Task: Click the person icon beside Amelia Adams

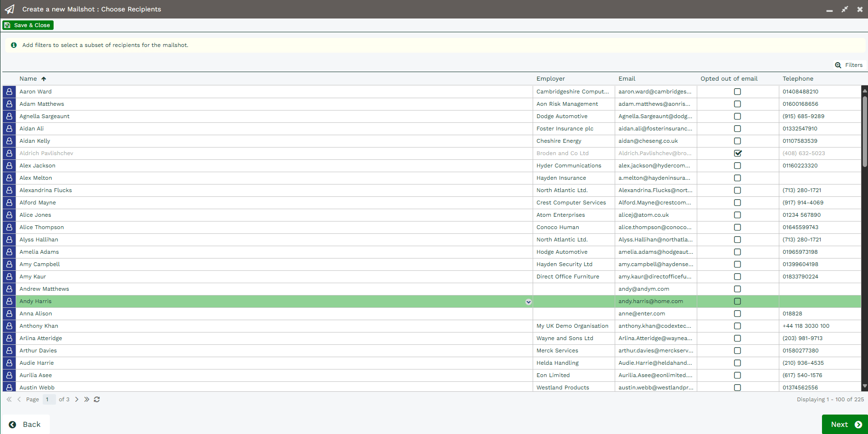Action: click(9, 252)
